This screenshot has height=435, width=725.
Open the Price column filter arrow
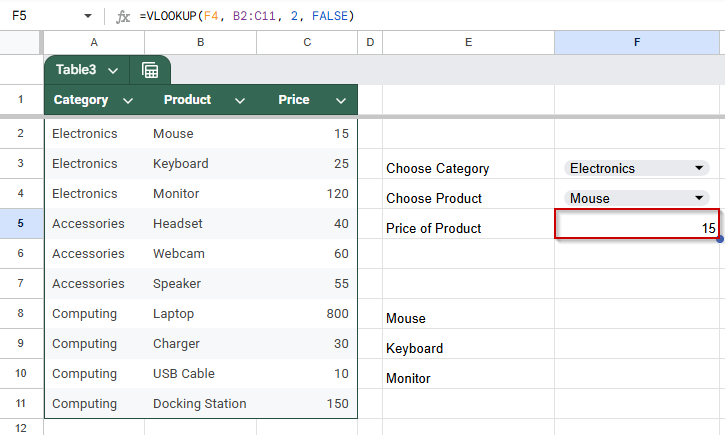tap(341, 100)
